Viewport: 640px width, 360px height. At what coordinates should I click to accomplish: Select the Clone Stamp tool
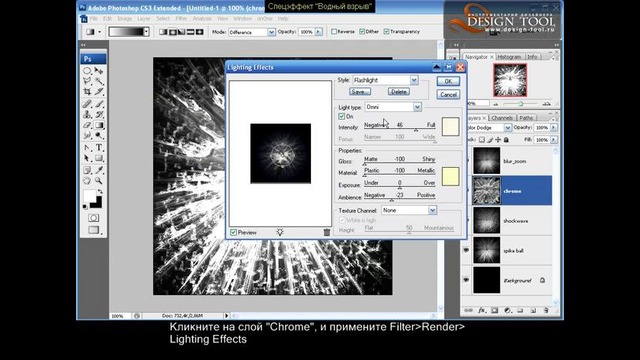[87, 114]
